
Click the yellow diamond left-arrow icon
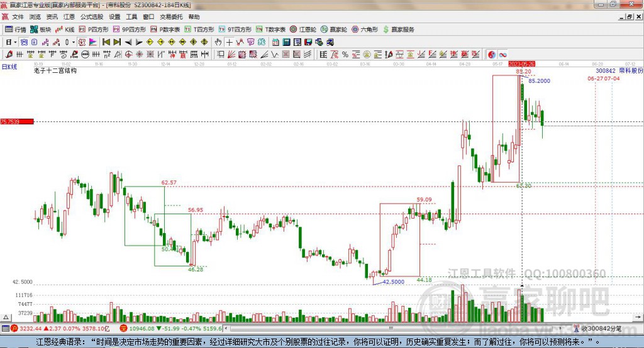point(150,42)
